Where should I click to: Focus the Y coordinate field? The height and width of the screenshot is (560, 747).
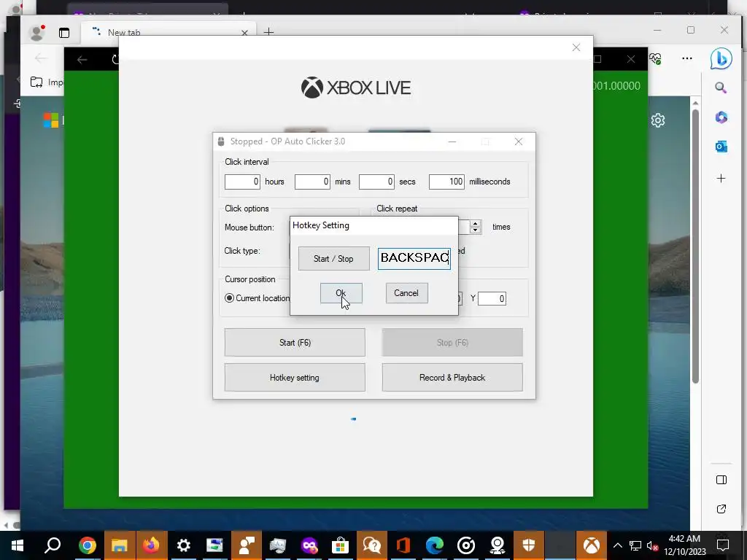click(492, 298)
